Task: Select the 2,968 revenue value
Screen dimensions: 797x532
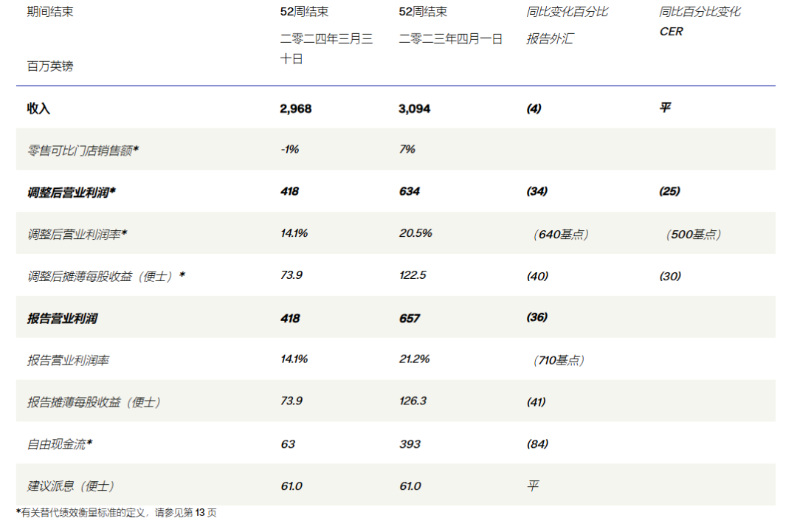Action: click(x=296, y=108)
